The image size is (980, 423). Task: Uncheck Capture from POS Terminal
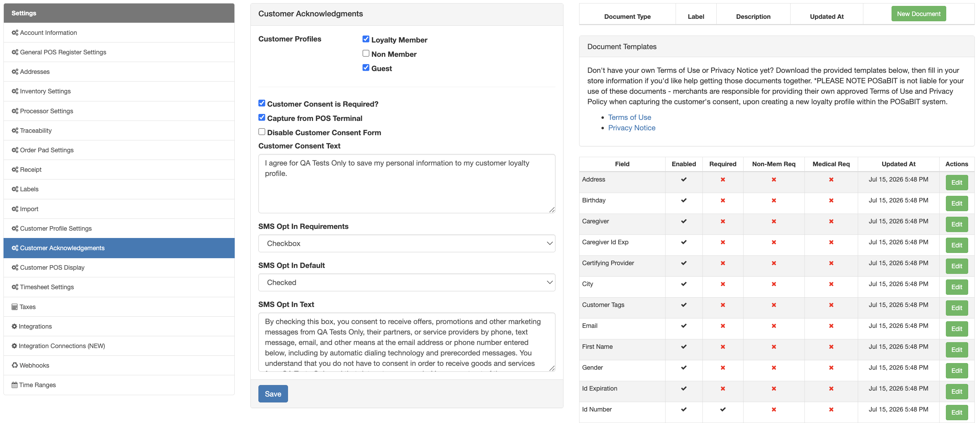coord(262,118)
